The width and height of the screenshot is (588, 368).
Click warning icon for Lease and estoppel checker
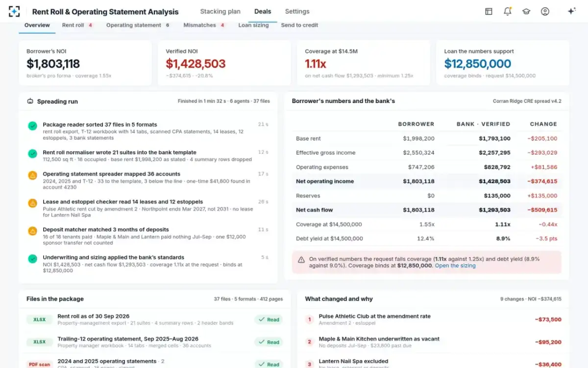click(32, 203)
